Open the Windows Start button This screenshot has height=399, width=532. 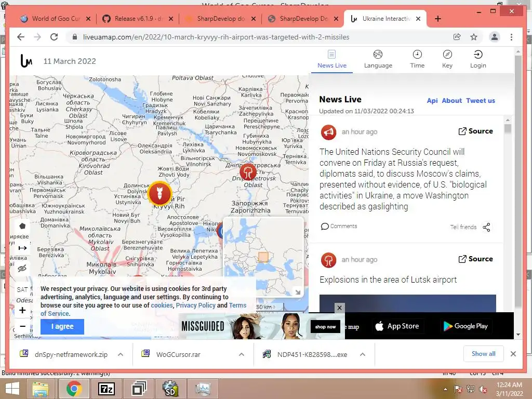coord(12,389)
